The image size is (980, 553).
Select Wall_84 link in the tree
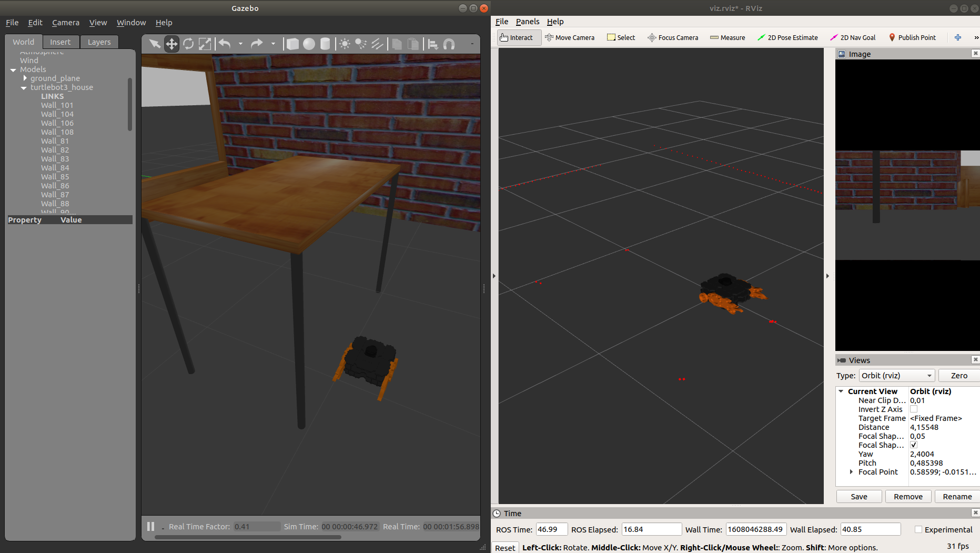tap(55, 168)
